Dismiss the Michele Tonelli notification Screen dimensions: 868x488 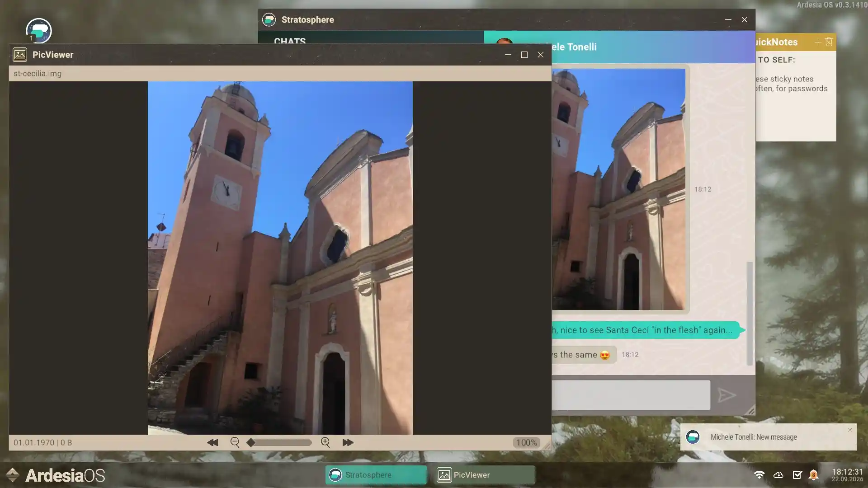tap(849, 430)
